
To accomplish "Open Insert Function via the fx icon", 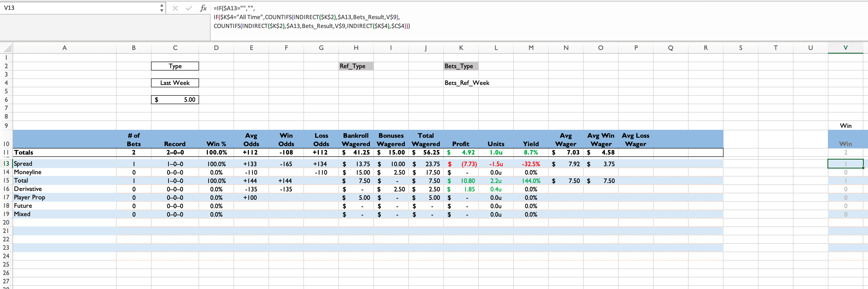I will point(203,8).
